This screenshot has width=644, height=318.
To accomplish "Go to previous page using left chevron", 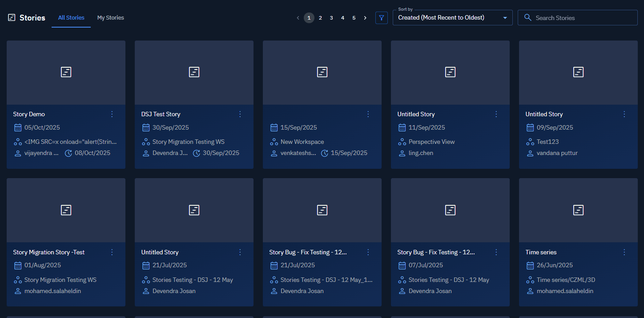I will coord(298,18).
